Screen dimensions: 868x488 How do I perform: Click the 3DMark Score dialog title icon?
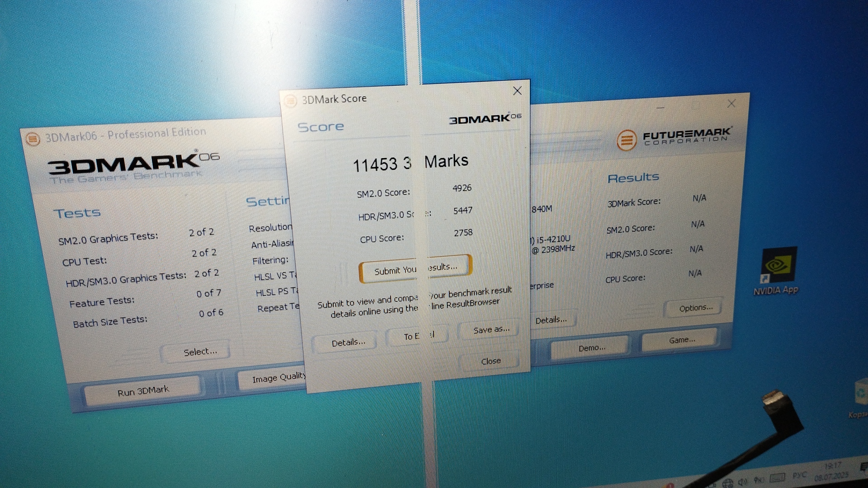(x=290, y=100)
